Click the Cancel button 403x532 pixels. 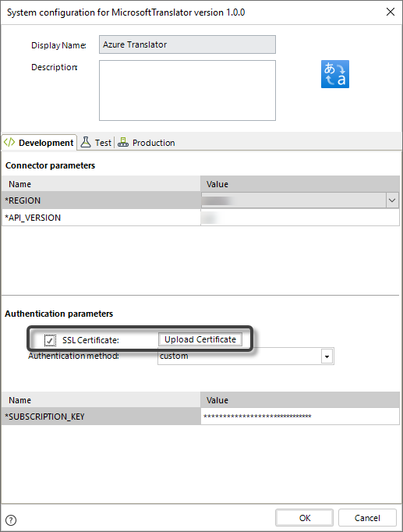(x=367, y=518)
